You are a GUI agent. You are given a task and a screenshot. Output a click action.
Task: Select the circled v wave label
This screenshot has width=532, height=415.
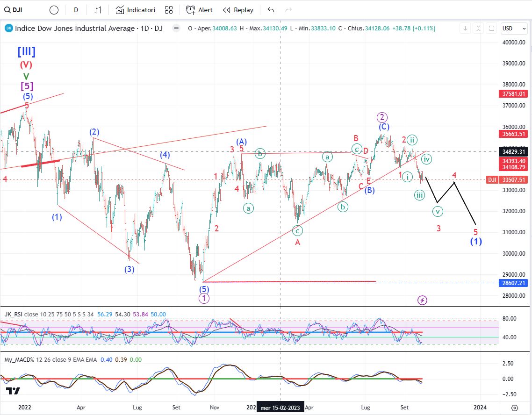438,212
